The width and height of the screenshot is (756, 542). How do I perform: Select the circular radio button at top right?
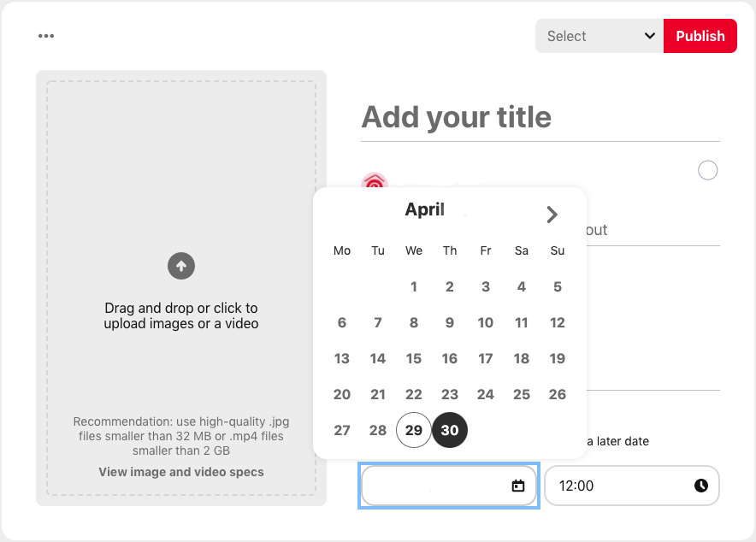pyautogui.click(x=707, y=170)
